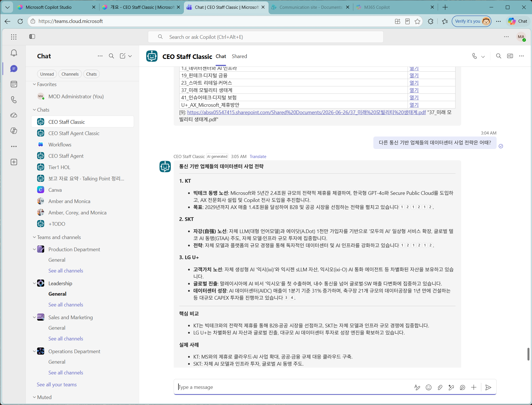The height and width of the screenshot is (405, 532).
Task: Open the app launcher grid icon
Action: (14, 37)
